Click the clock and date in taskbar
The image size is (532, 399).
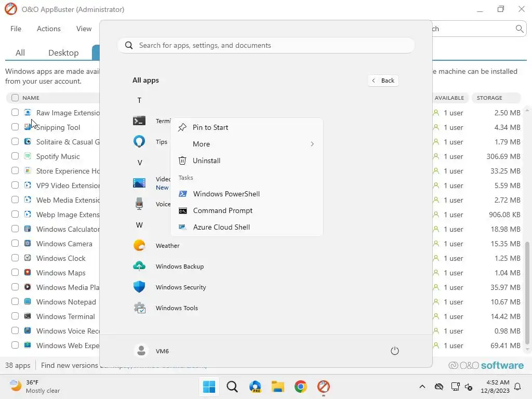[x=495, y=387]
